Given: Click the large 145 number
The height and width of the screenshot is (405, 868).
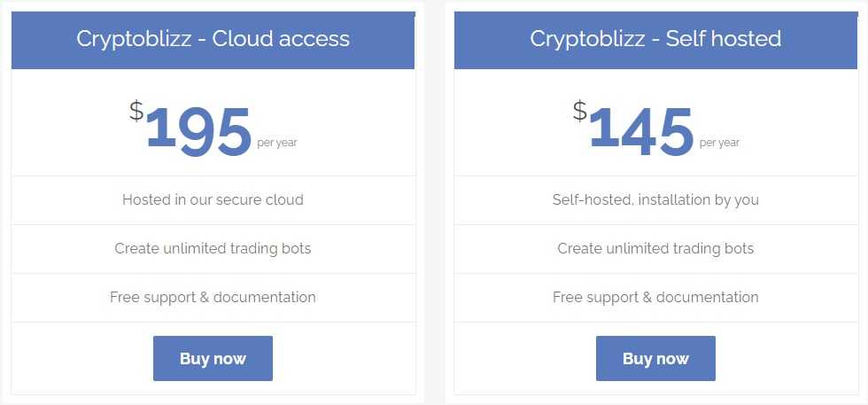Looking at the screenshot, I should pos(641,131).
